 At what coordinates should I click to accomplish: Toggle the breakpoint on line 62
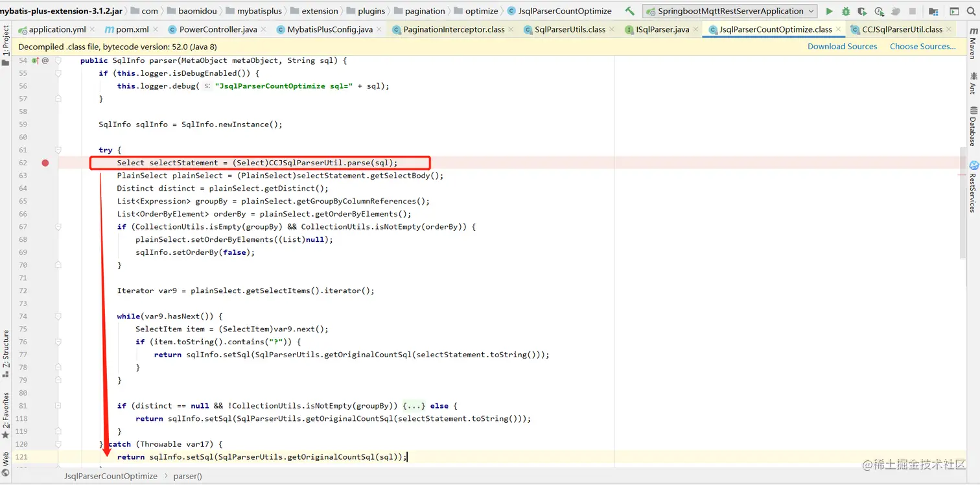pyautogui.click(x=45, y=163)
